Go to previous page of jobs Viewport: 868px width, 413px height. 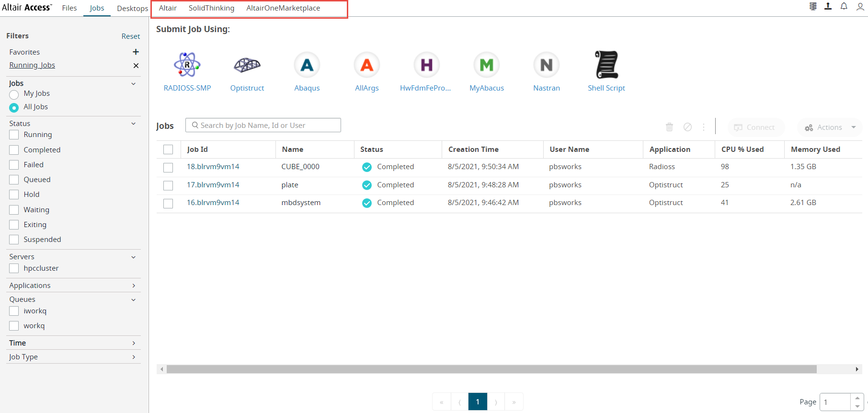coord(459,402)
